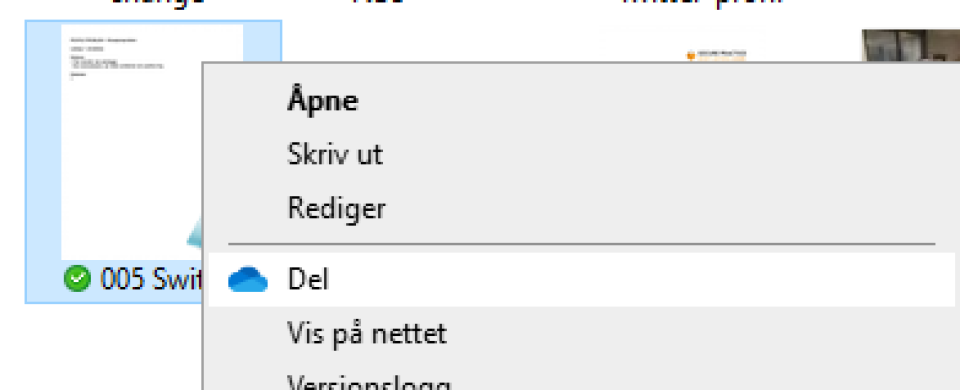
Task: Share the file using the Del entry
Action: tap(582, 280)
